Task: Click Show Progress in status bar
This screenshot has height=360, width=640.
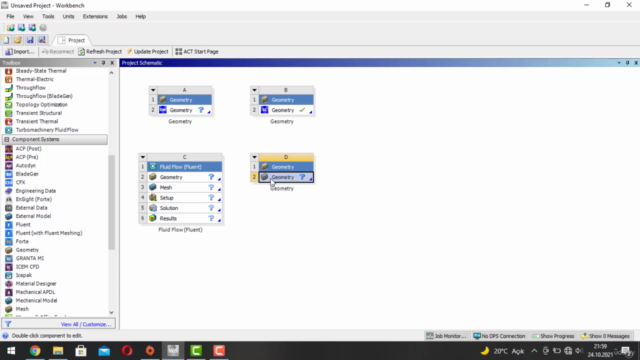Action: click(x=553, y=336)
